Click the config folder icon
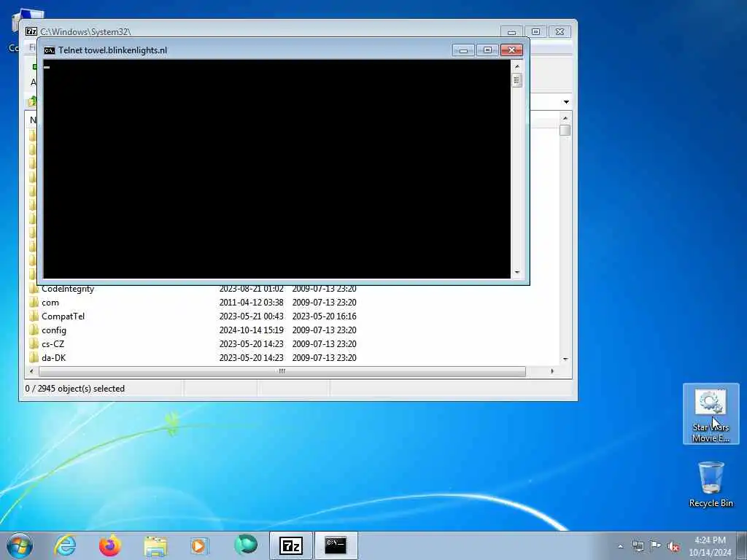Viewport: 747px width, 560px height. (x=34, y=330)
